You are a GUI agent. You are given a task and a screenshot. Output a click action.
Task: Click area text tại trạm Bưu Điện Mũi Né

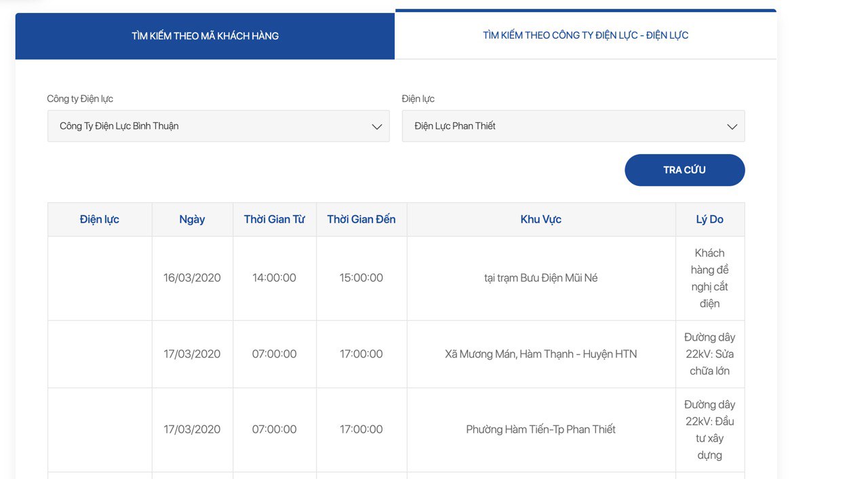pyautogui.click(x=541, y=278)
